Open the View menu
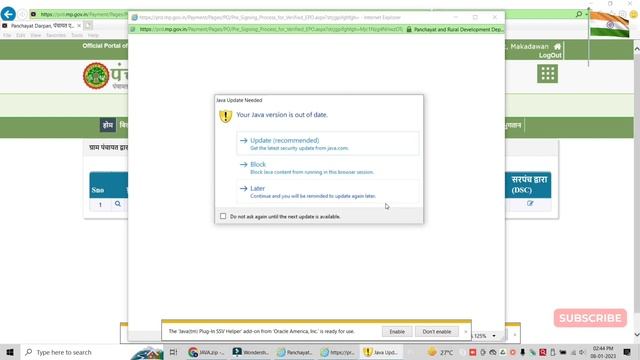 tap(36, 35)
